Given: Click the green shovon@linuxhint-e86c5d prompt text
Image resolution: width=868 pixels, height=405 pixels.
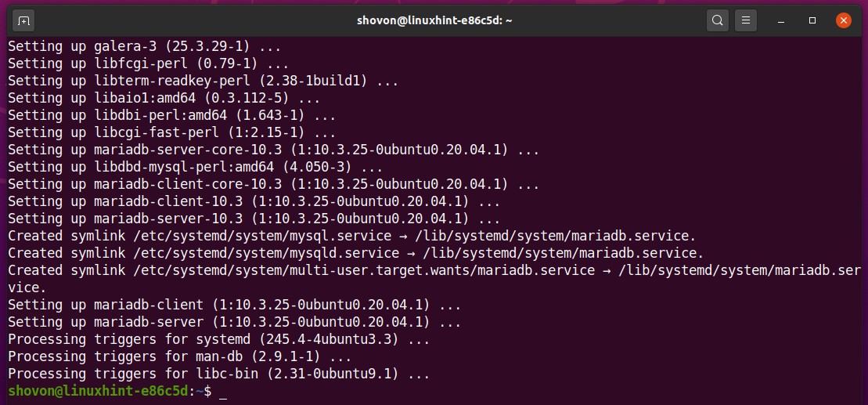Looking at the screenshot, I should [99, 391].
